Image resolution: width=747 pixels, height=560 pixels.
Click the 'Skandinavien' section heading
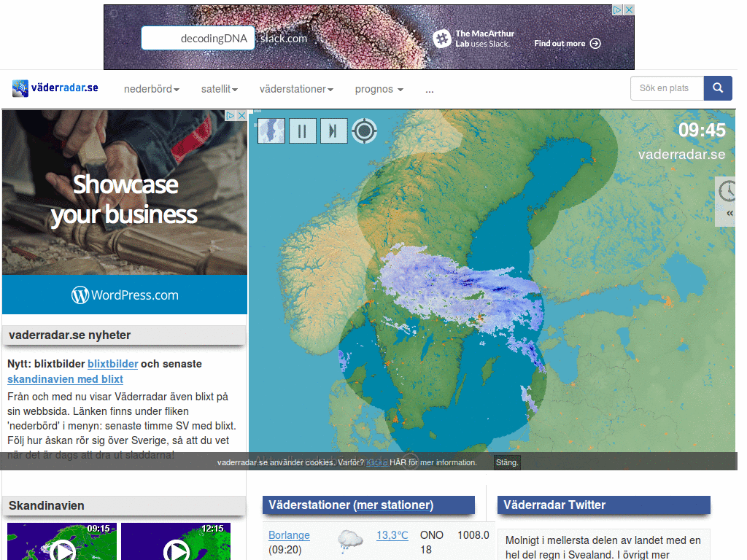tap(47, 506)
